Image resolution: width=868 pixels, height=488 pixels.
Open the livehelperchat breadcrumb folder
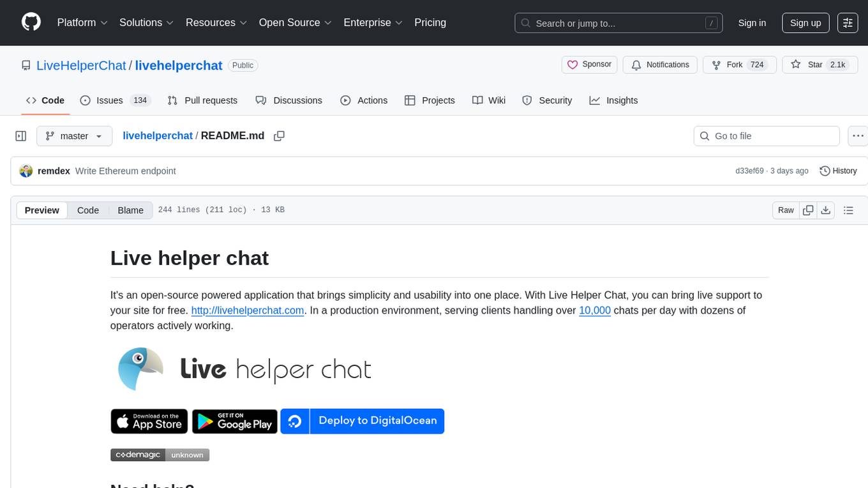(158, 135)
